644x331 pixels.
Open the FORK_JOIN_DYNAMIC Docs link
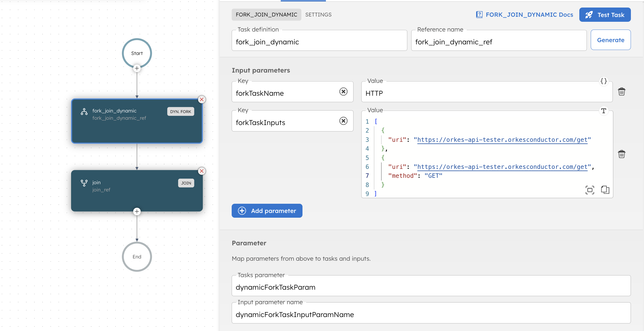tap(529, 15)
